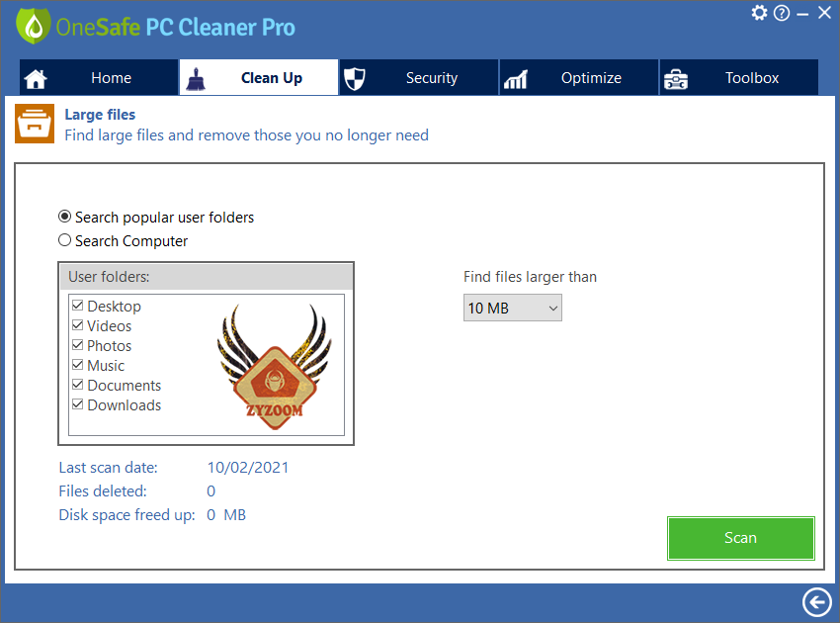Select Search popular user folders option

pyautogui.click(x=65, y=217)
